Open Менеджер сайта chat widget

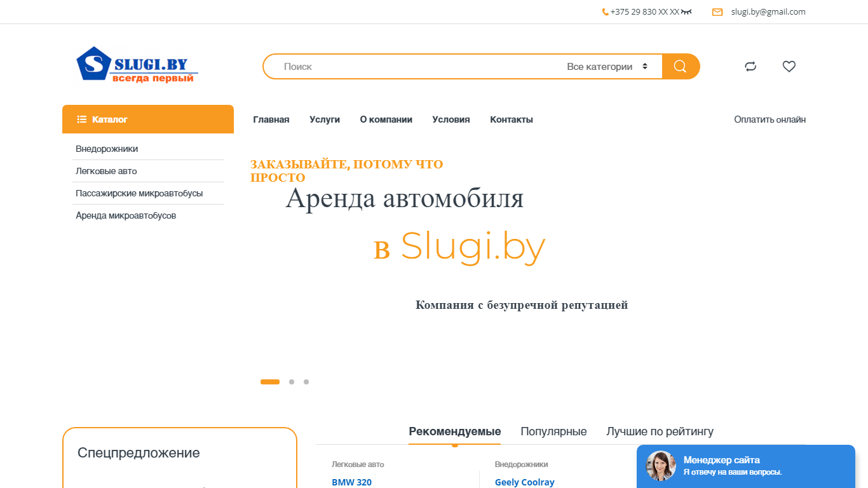click(746, 466)
